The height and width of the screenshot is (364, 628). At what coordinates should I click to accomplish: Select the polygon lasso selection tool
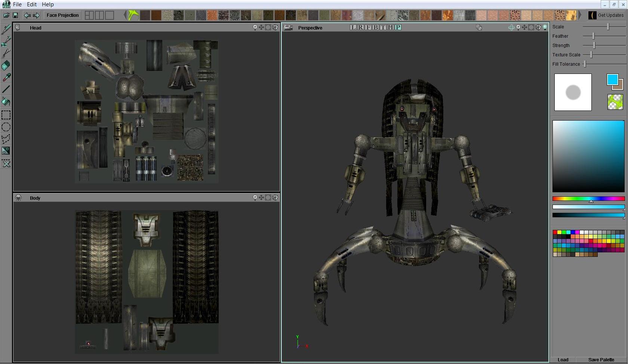click(x=6, y=139)
